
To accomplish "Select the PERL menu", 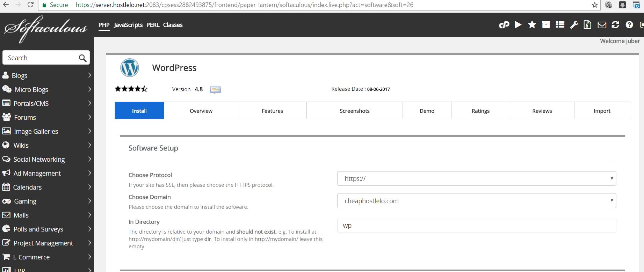I will click(153, 25).
